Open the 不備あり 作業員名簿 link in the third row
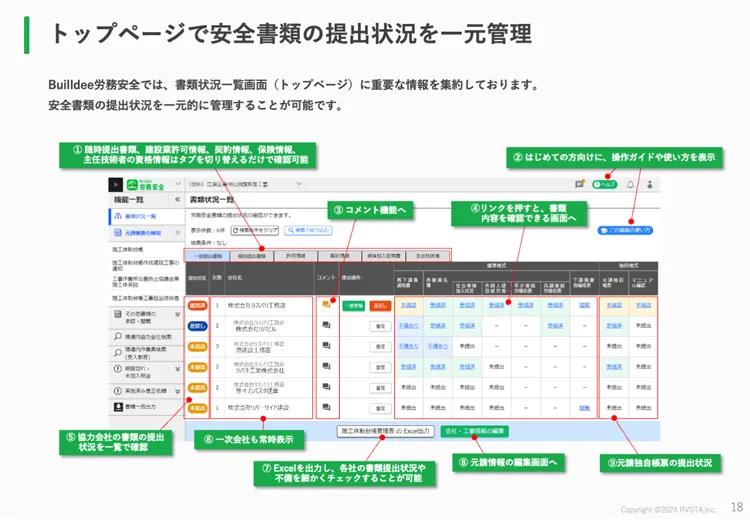The height and width of the screenshot is (520, 750). 438,346
